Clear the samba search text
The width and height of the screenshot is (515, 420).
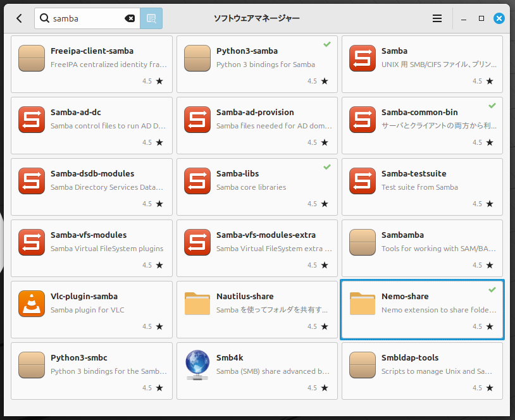[x=130, y=18]
